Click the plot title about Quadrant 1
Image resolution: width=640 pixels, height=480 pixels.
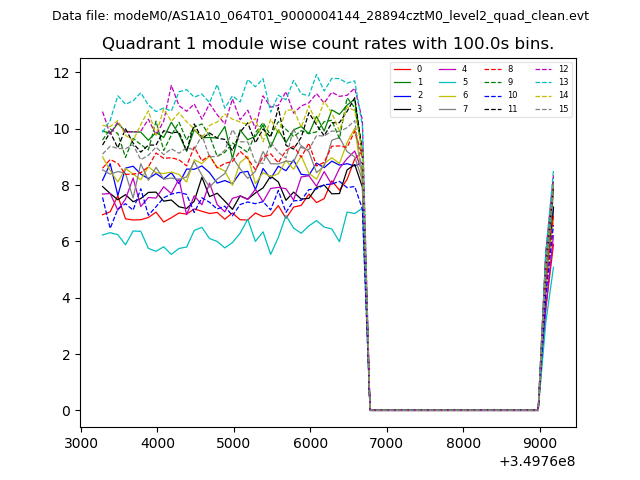[x=328, y=44]
